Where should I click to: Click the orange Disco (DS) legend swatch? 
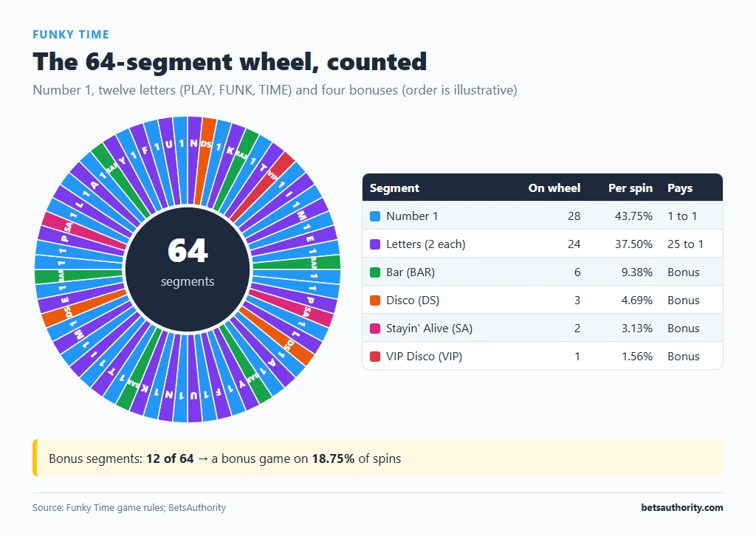374,300
